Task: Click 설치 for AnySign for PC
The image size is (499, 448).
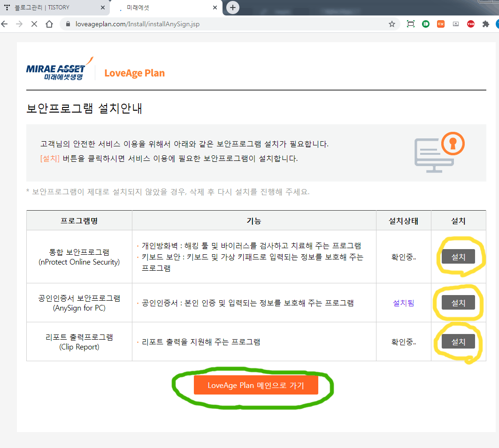Action: 458,303
